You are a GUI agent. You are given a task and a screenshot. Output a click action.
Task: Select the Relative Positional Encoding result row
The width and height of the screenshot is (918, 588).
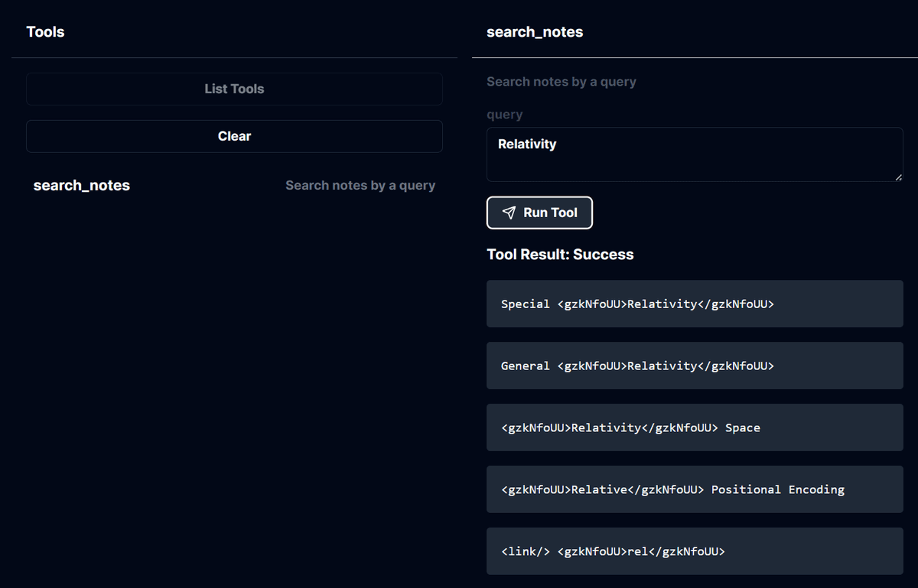pyautogui.click(x=695, y=489)
